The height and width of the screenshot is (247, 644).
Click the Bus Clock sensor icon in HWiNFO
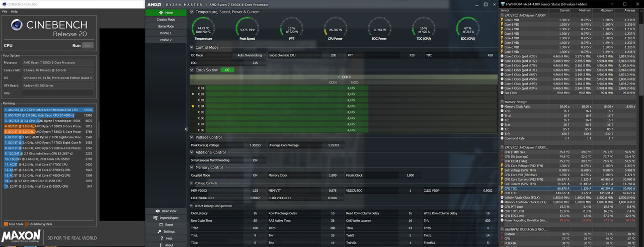tap(502, 93)
